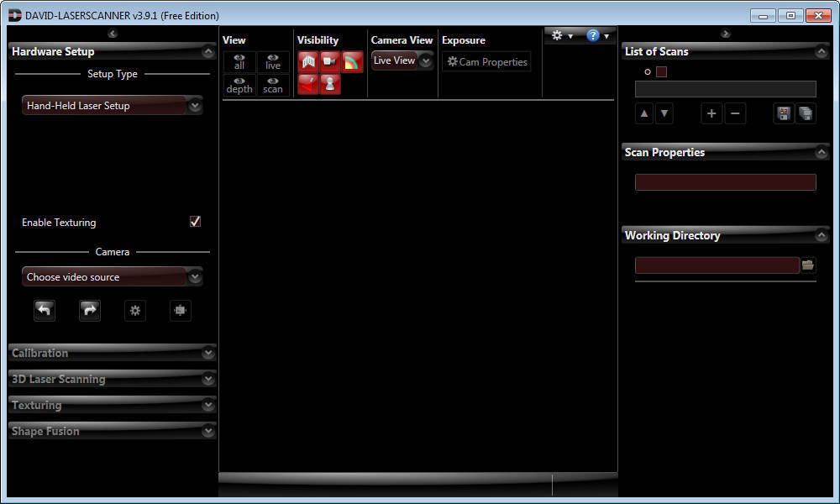Click the rotate left camera arrow
Image resolution: width=840 pixels, height=504 pixels.
(x=45, y=310)
